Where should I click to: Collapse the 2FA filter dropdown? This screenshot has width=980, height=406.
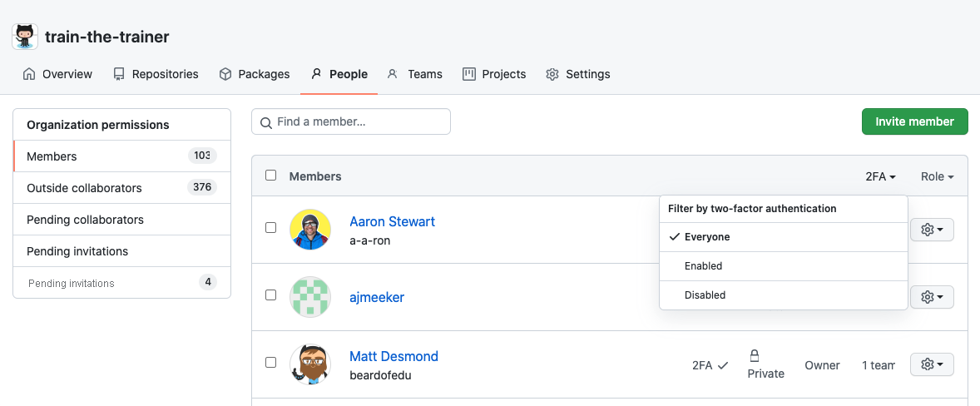(880, 176)
